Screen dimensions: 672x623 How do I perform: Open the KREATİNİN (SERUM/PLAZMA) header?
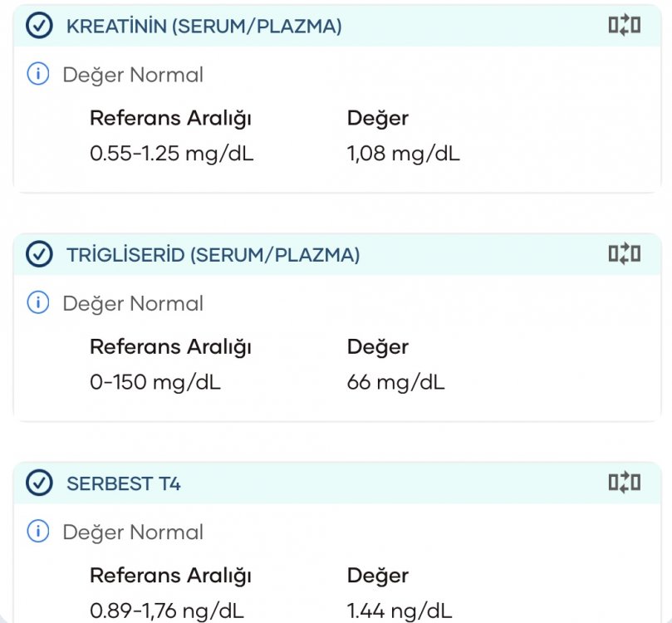coord(204,27)
